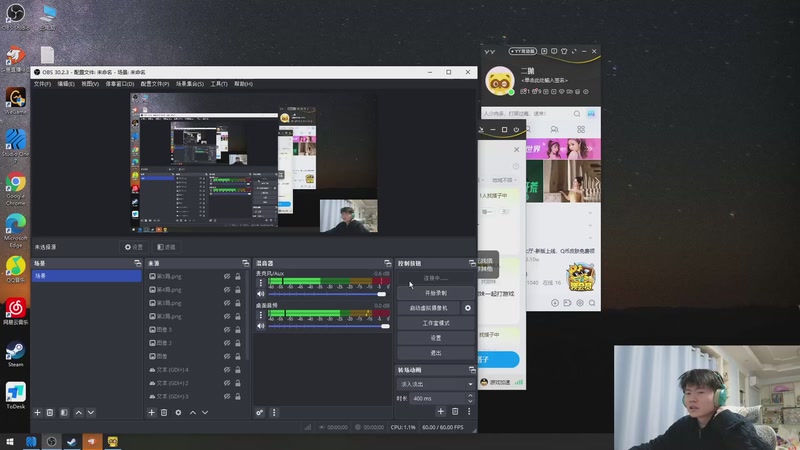Open mixer panel three-dot menu at bottom
The image size is (800, 450).
tap(274, 412)
